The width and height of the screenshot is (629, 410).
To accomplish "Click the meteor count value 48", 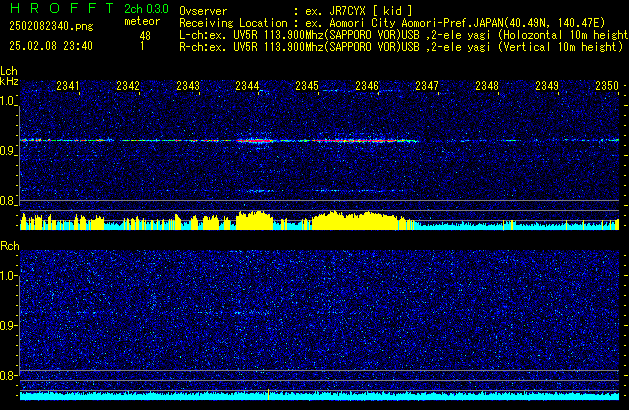I will (145, 36).
